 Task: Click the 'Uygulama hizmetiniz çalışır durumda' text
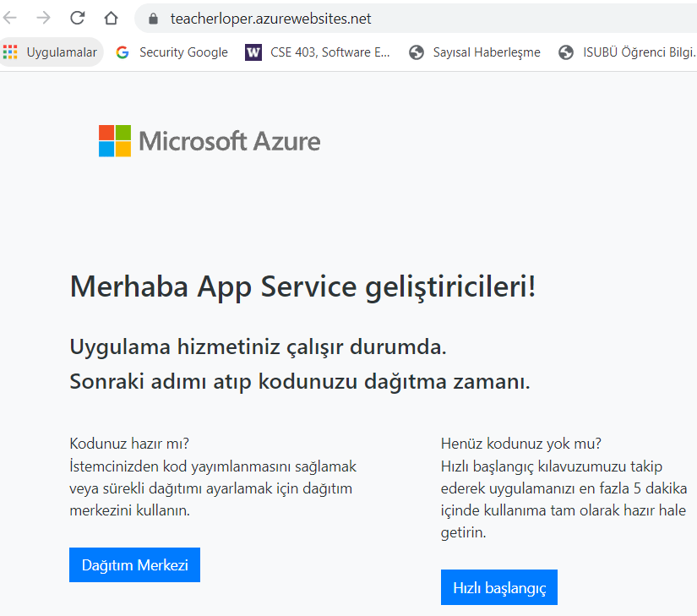coord(258,346)
